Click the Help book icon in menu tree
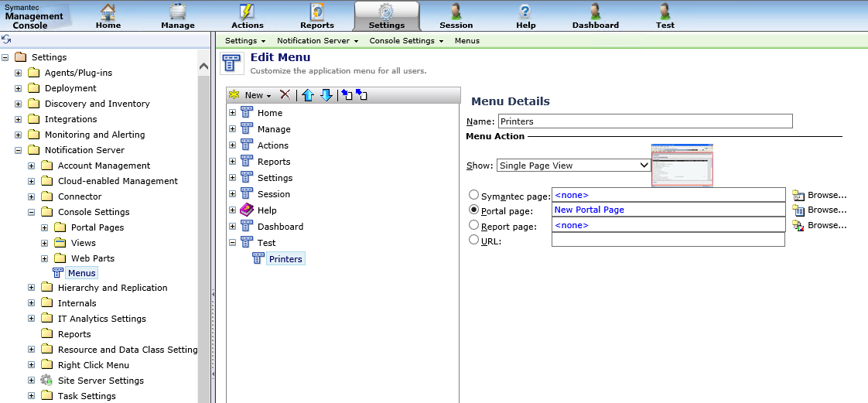 pos(247,210)
